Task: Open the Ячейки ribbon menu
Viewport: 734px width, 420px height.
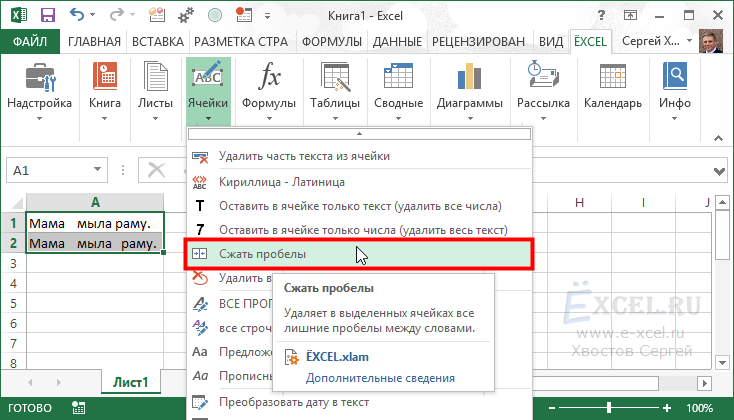Action: [208, 92]
